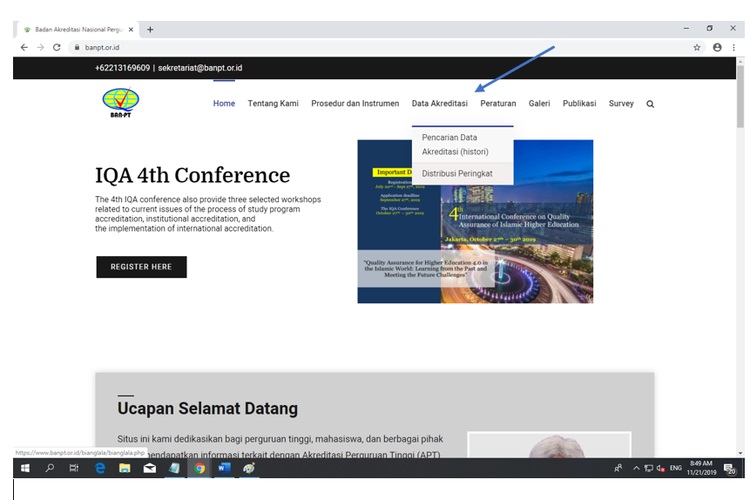Open a new tab with the plus icon

[150, 30]
